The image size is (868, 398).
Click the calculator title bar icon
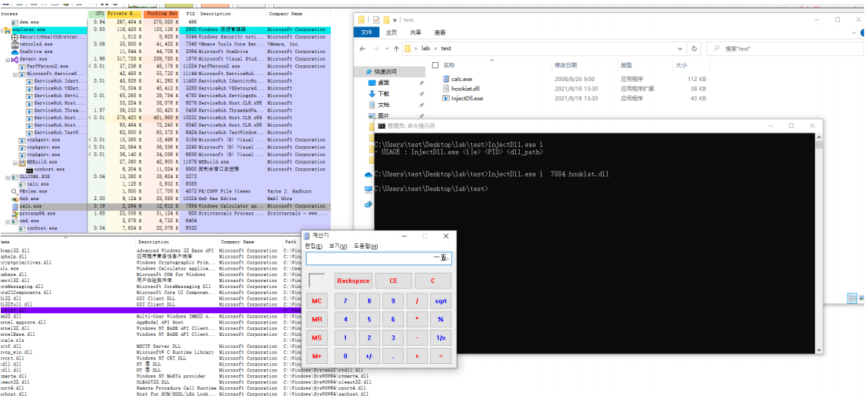(307, 236)
